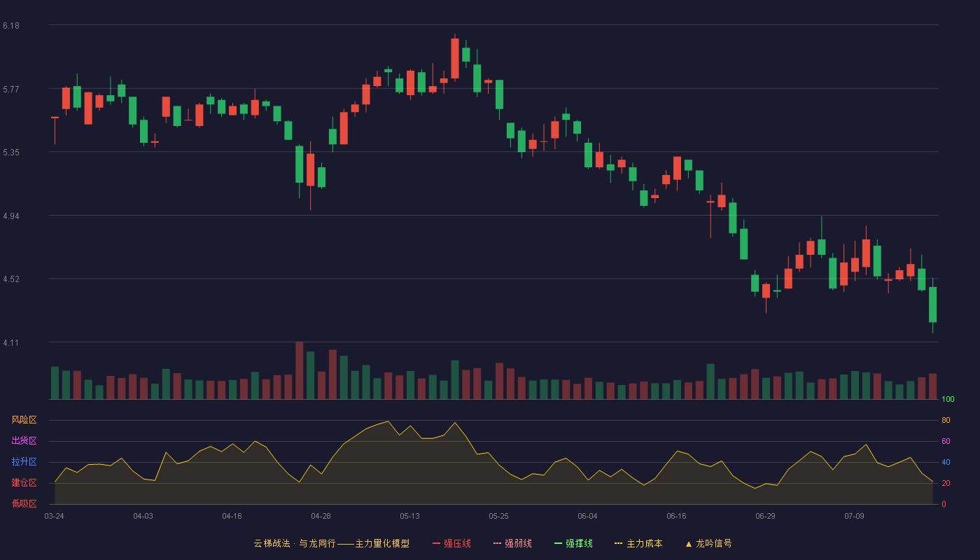
Task: Click the 03-24 date label
Action: pyautogui.click(x=54, y=516)
